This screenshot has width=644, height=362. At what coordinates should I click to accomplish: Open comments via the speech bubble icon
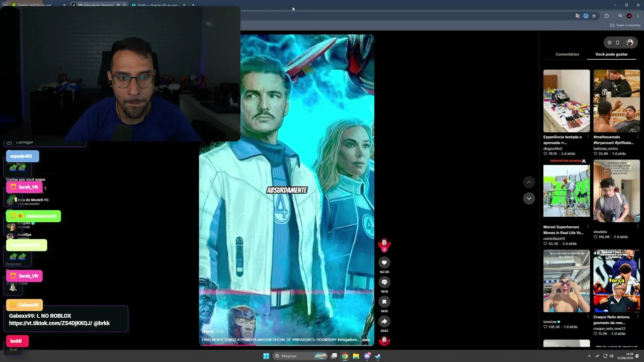pos(384,282)
